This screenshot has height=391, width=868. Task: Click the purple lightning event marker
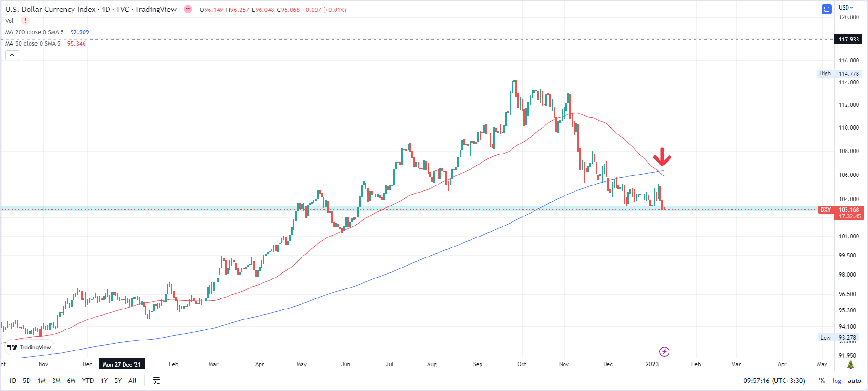(664, 352)
